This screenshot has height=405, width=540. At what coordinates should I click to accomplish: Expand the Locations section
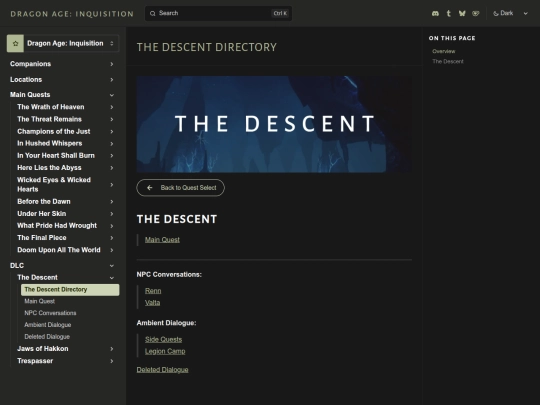pos(62,80)
